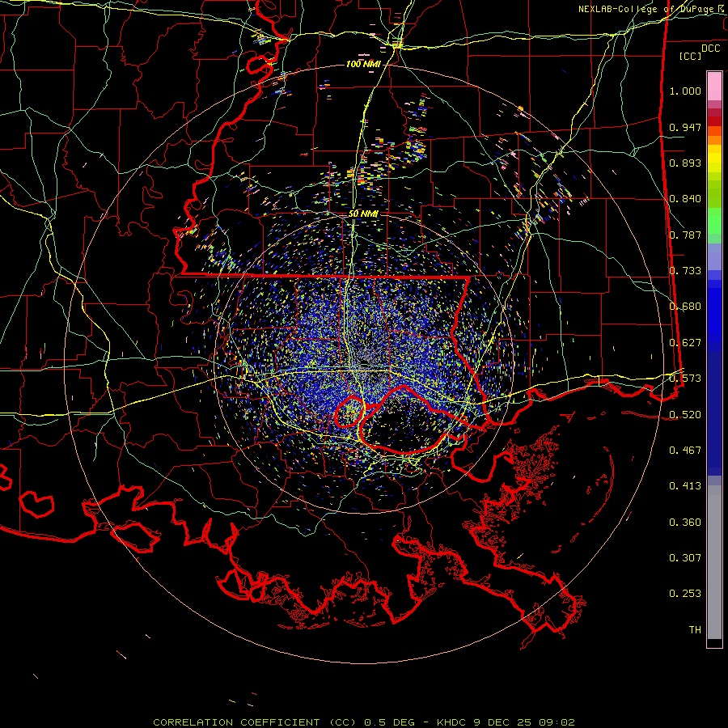
Task: Click the pink segment of color bar
Action: (x=714, y=86)
